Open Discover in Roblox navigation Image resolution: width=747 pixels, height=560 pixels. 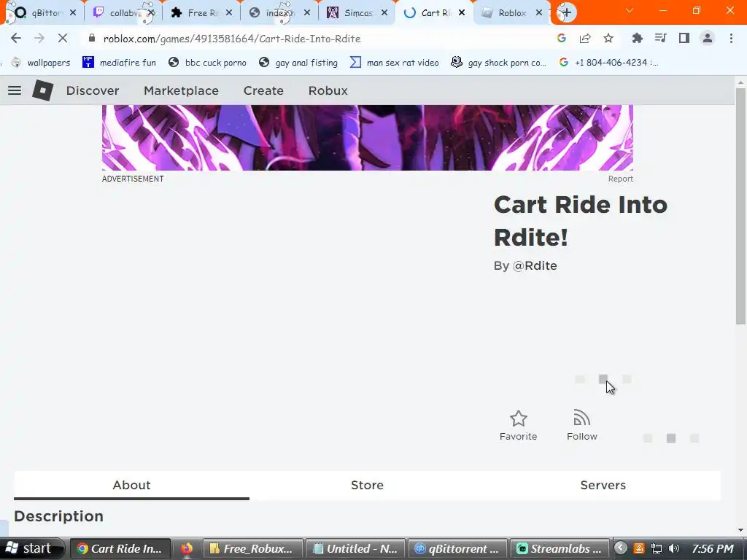[x=93, y=90]
